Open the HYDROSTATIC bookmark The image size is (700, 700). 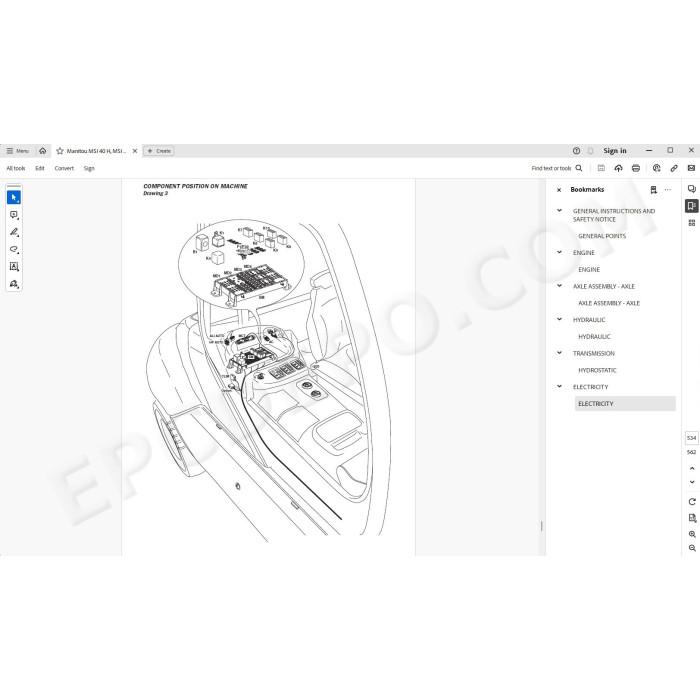coord(597,370)
